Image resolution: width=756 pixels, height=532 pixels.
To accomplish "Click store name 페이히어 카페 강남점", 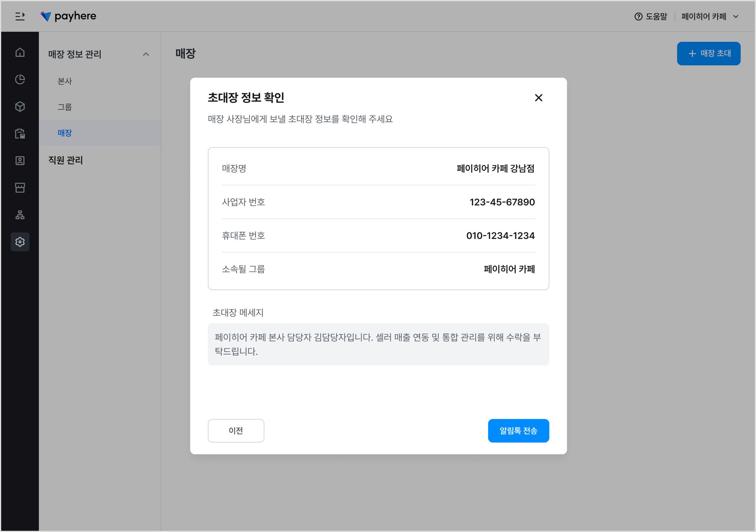I will [x=495, y=169].
